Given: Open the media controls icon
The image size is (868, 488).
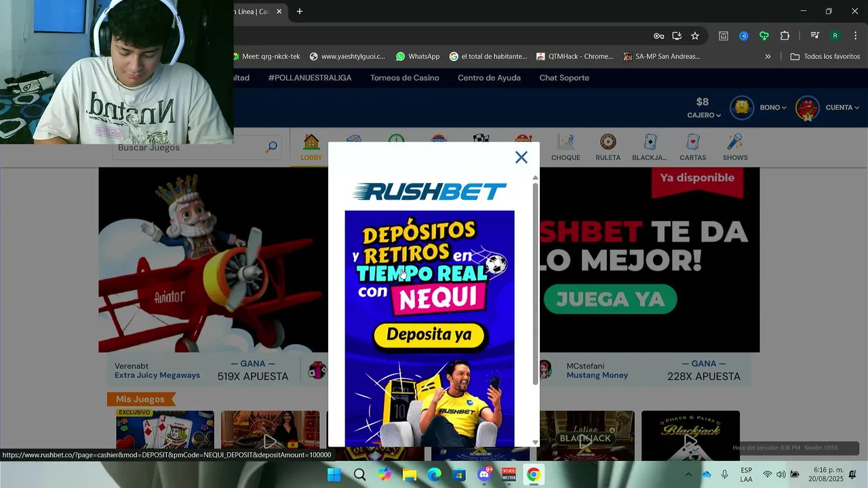Looking at the screenshot, I should (815, 36).
